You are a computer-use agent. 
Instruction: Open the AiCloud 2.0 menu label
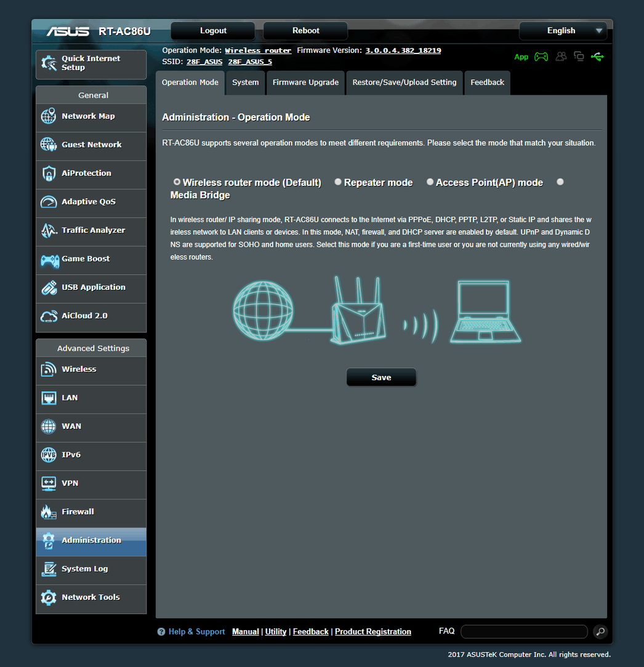click(84, 316)
